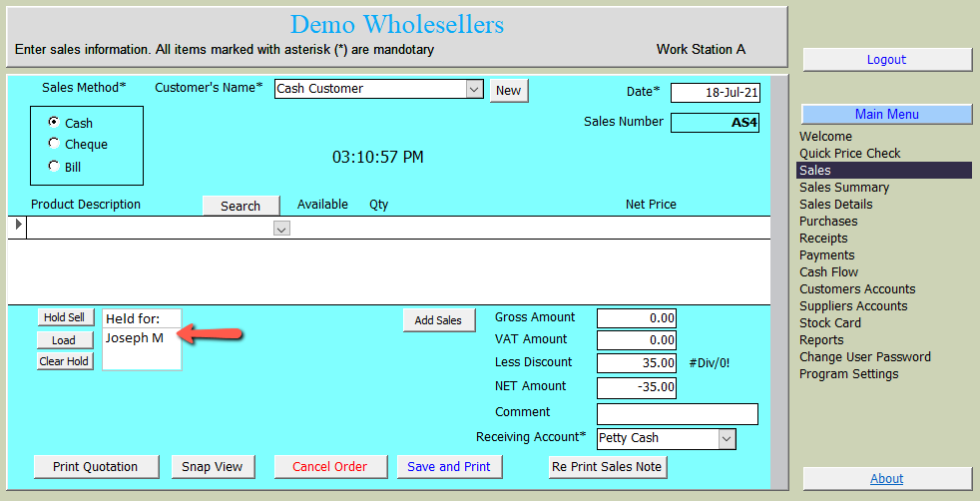Open the About link
The image size is (980, 501).
[886, 479]
